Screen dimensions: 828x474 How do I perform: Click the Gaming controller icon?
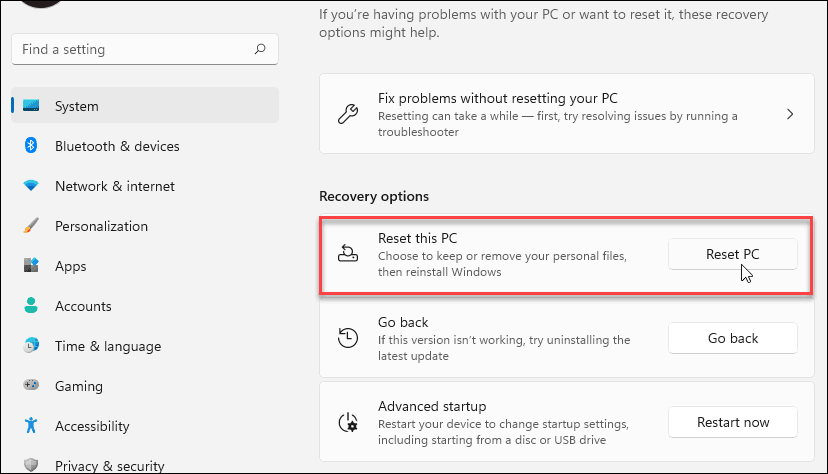point(31,386)
